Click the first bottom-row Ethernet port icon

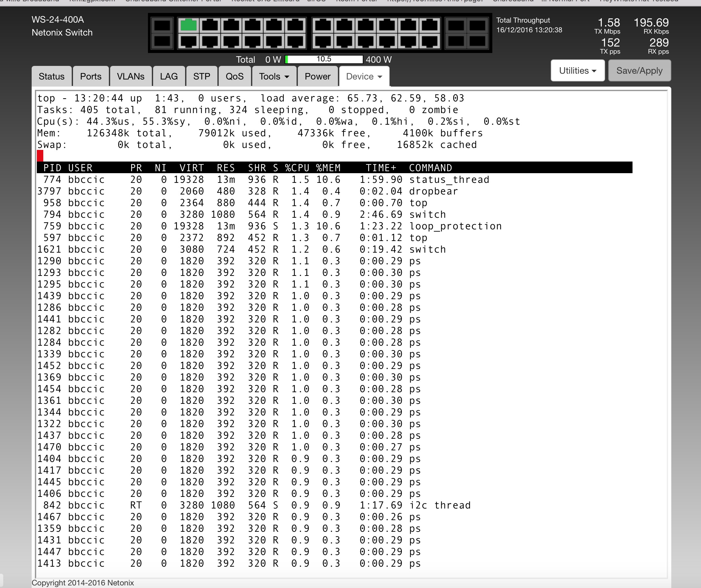click(x=188, y=42)
